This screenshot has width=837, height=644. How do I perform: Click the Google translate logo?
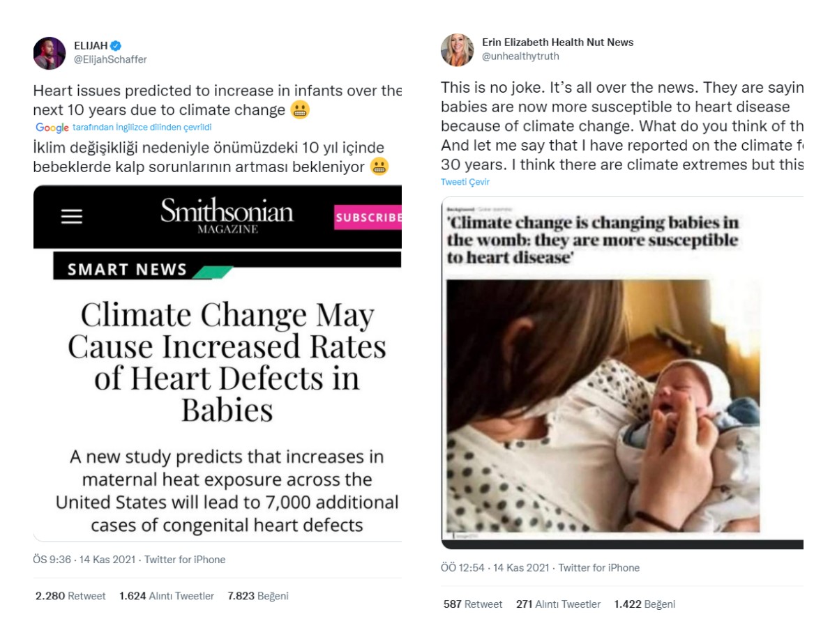tap(52, 128)
